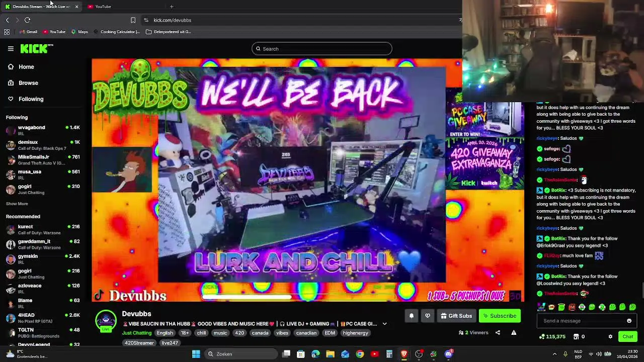Open gawddamm_it recommended channel
This screenshot has width=644, height=362.
coord(43,244)
